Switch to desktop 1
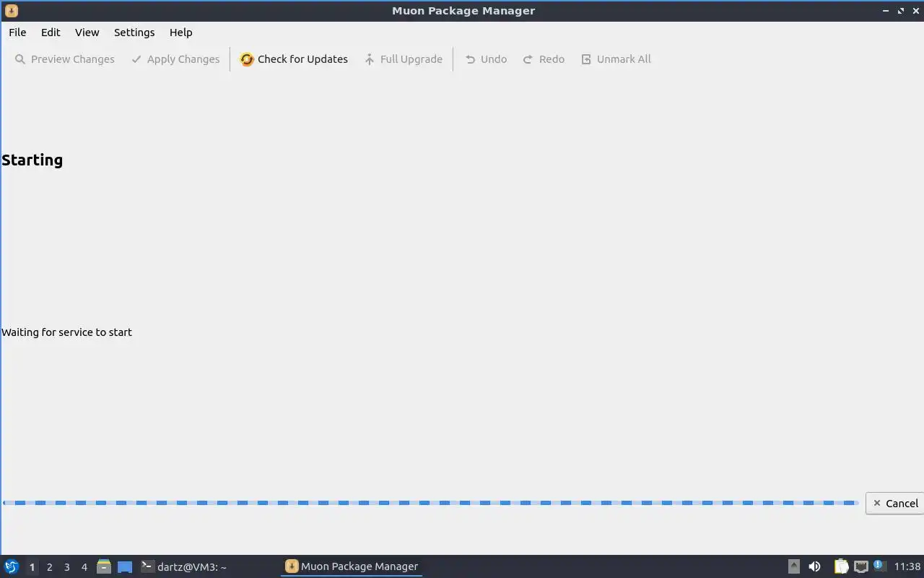This screenshot has height=578, width=924. coord(32,567)
